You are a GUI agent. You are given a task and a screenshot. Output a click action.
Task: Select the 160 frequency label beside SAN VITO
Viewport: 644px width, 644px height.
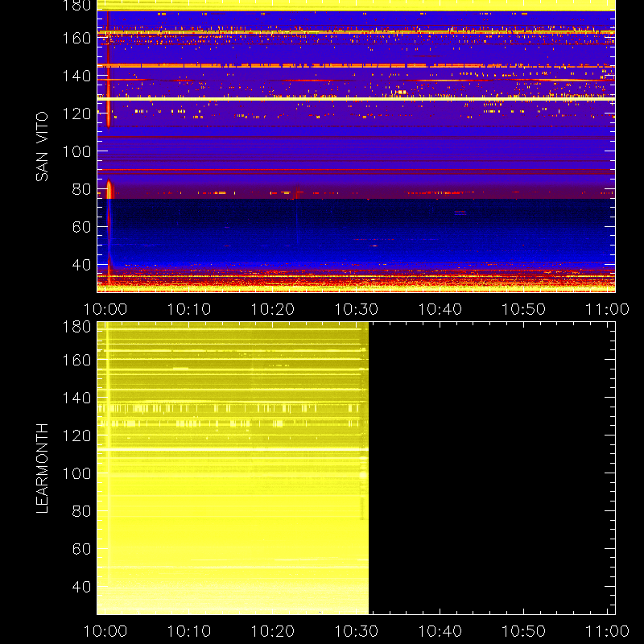76,38
